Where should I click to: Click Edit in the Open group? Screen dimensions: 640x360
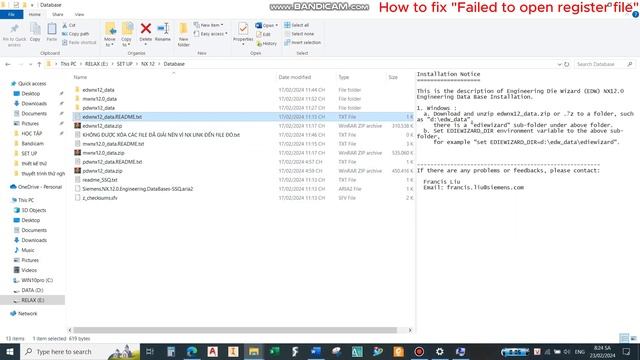(264, 34)
